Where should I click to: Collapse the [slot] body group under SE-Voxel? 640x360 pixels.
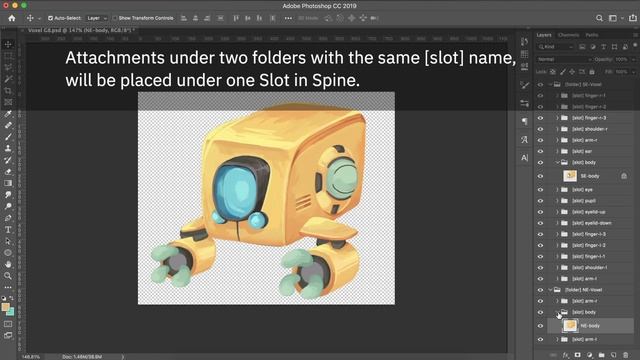pyautogui.click(x=557, y=162)
